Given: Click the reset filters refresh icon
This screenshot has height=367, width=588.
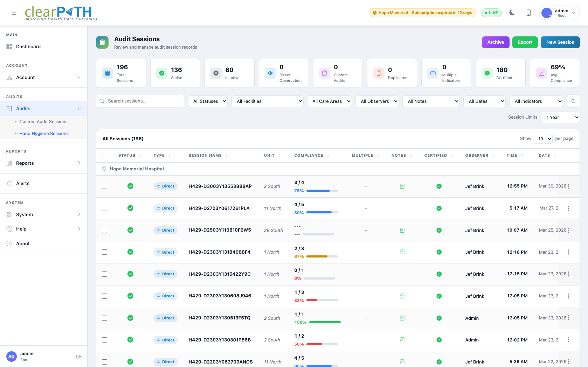Looking at the screenshot, I should coord(573,101).
